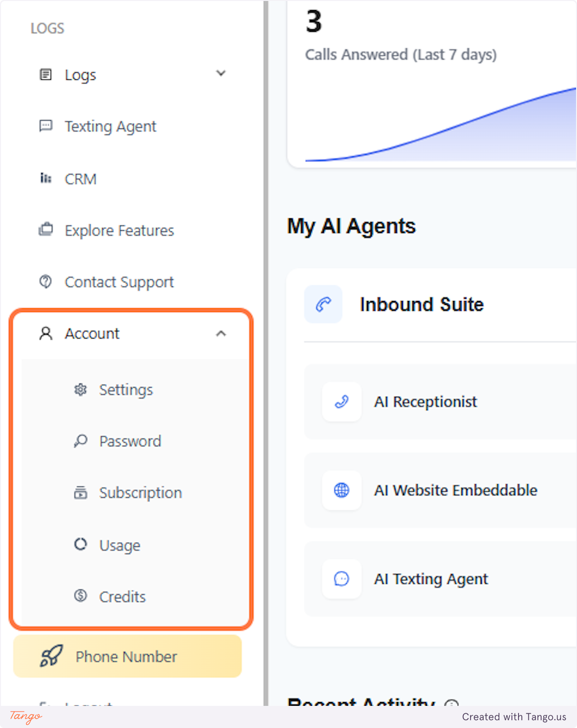
Task: Select the Texting Agent chat bubble icon
Action: click(45, 126)
